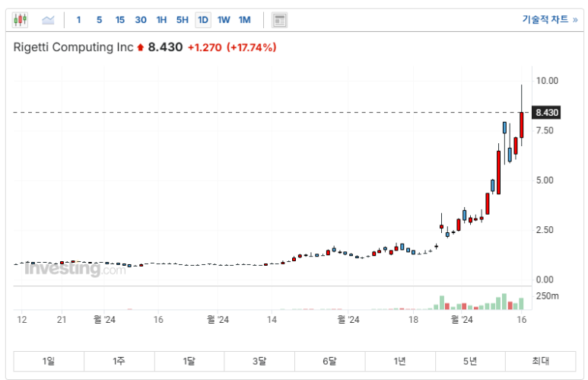Click the 7.50 price axis label

point(545,131)
